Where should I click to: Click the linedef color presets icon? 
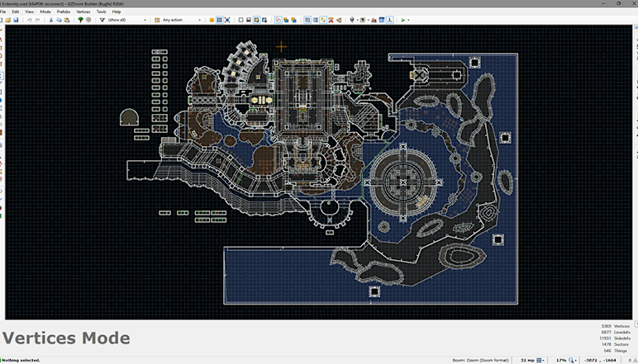tap(157, 20)
